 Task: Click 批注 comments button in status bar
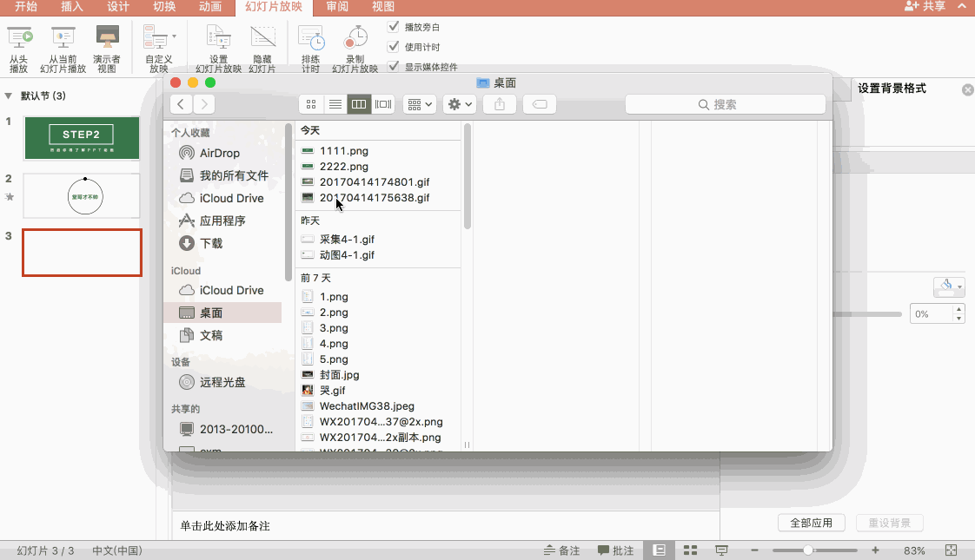pos(615,550)
